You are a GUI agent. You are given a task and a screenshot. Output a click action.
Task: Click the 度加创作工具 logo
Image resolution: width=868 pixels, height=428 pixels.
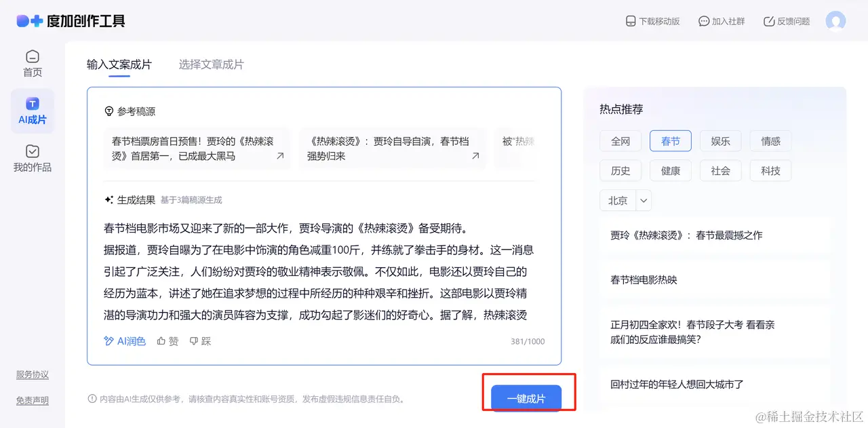point(71,21)
